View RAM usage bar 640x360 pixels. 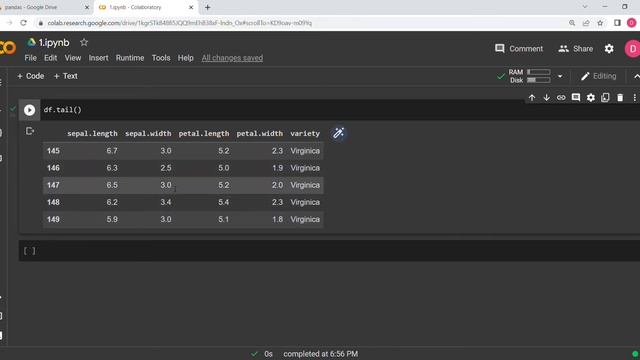click(x=538, y=72)
